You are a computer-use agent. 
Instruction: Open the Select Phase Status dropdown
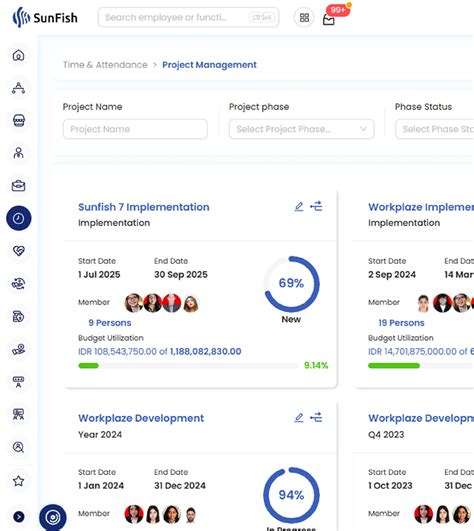click(x=435, y=129)
